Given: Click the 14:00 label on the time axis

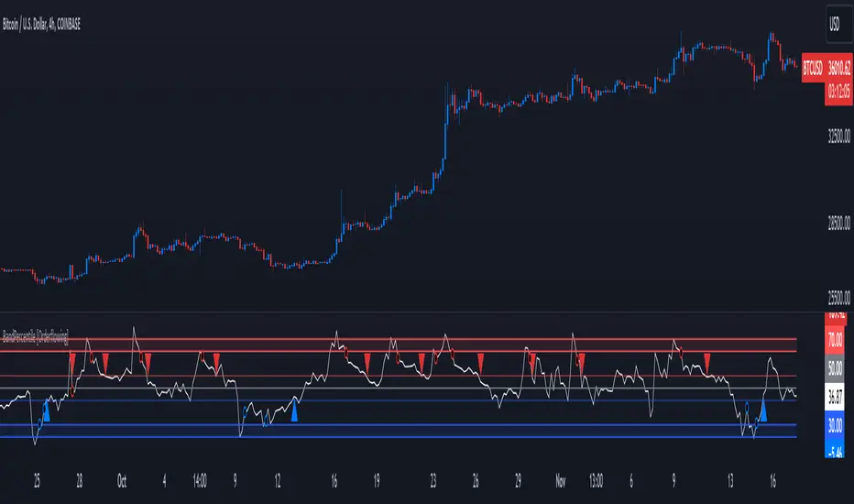Looking at the screenshot, I should pyautogui.click(x=200, y=481).
